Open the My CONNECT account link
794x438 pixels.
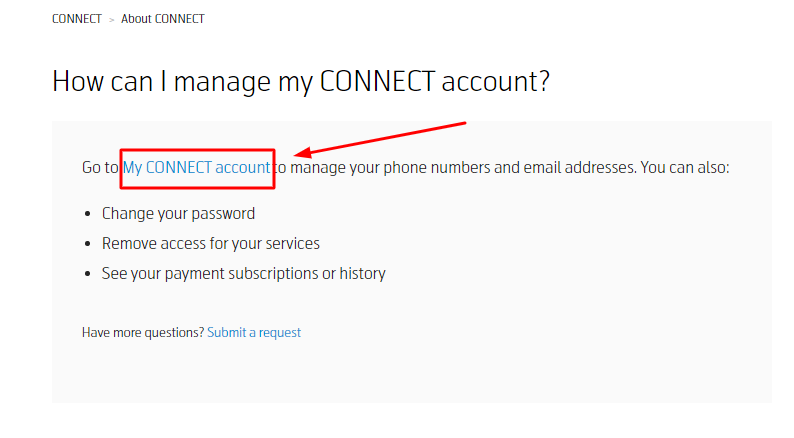click(196, 168)
